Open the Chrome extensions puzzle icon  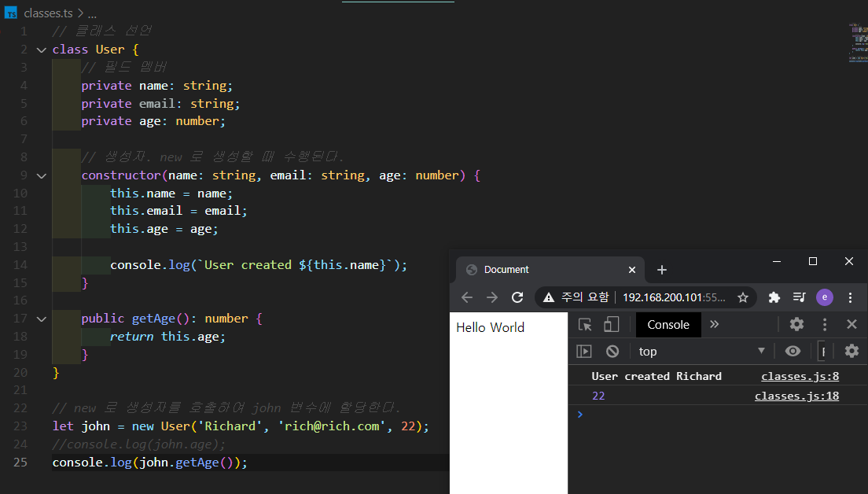pyautogui.click(x=774, y=297)
